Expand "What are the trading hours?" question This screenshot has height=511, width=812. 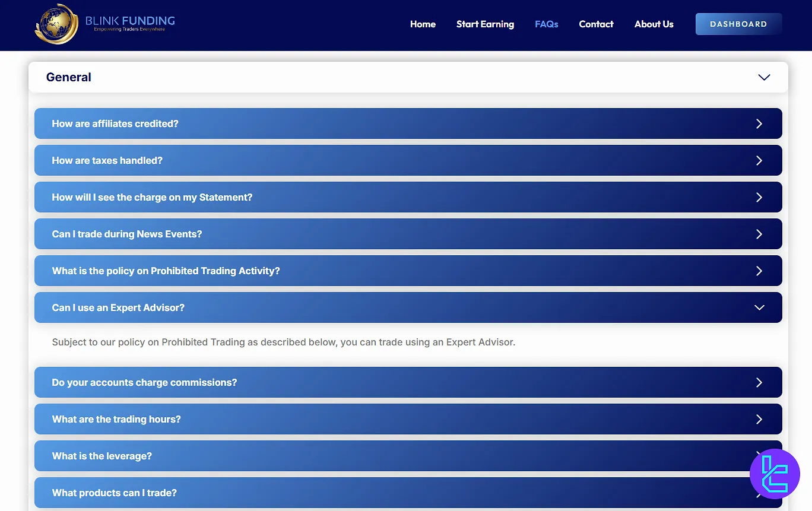(x=116, y=419)
